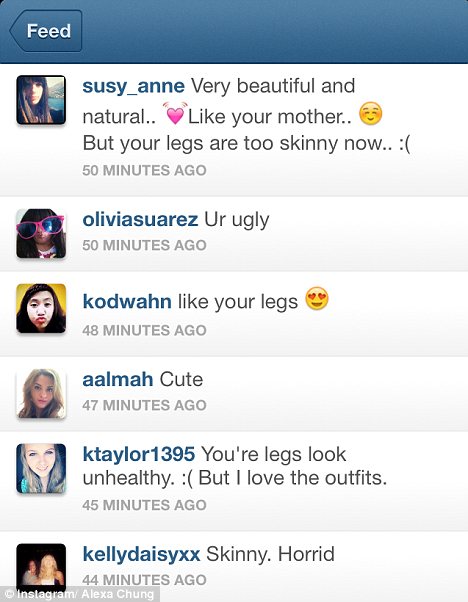Image resolution: width=468 pixels, height=602 pixels.
Task: Tap the smiling face emoji after 'mother..'
Action: coord(370,114)
